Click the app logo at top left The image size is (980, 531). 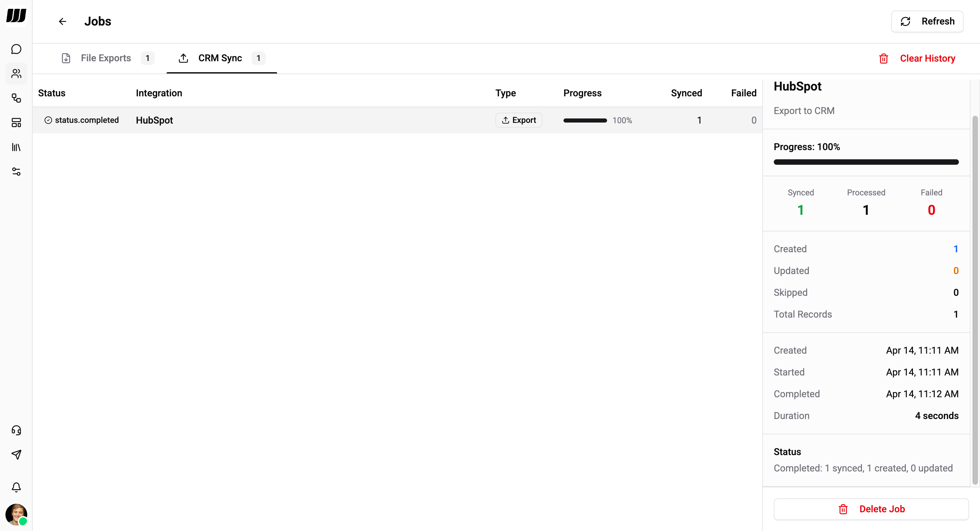point(16,16)
